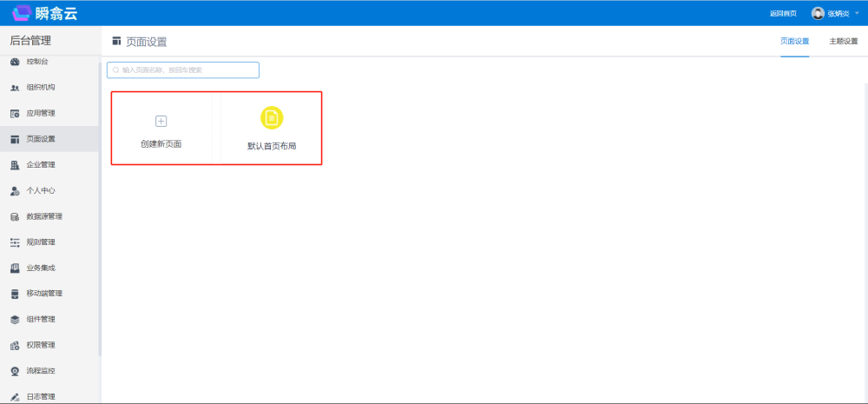
Task: Click the plus icon for 创建新页面
Action: point(161,121)
